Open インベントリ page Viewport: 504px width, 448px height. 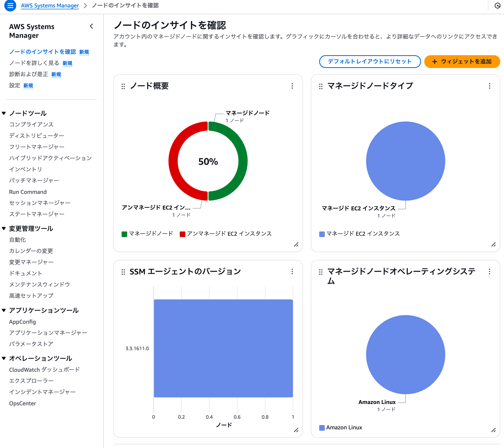click(x=26, y=169)
